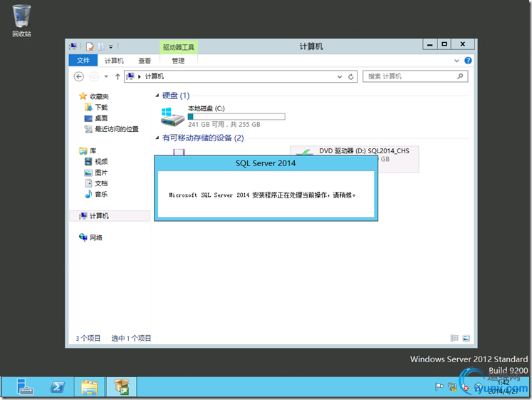Switch to details view icon in status bar
This screenshot has height=400, width=532.
[x=454, y=338]
